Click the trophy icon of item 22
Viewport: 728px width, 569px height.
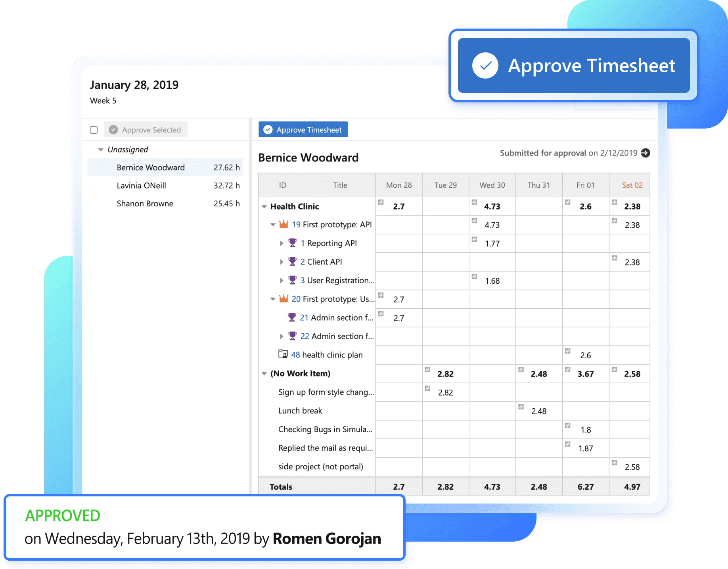tap(292, 336)
